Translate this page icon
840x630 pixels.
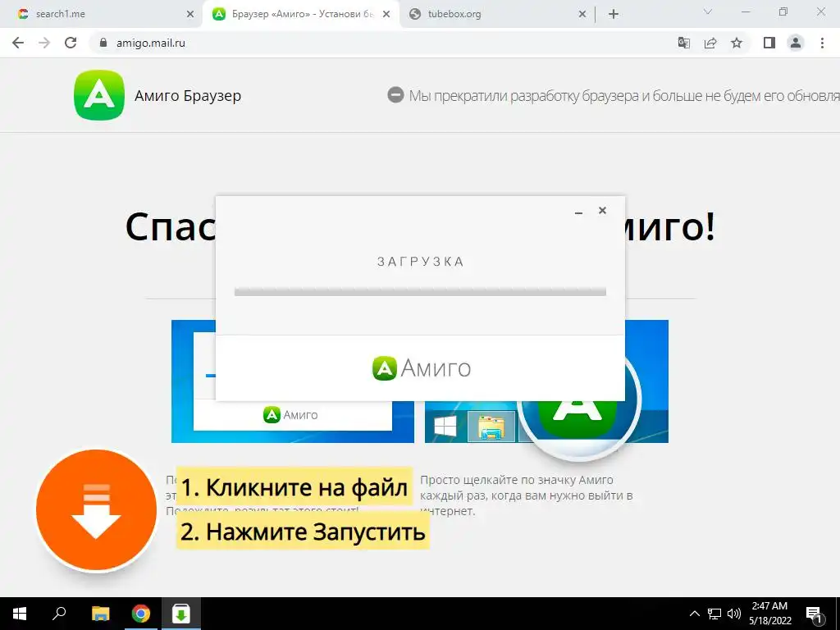click(x=683, y=43)
